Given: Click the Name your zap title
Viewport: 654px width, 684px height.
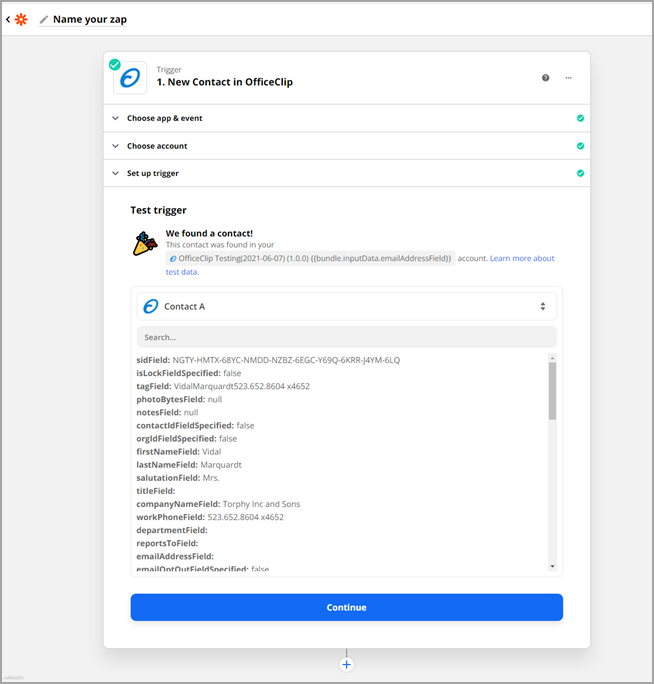Looking at the screenshot, I should [x=90, y=19].
